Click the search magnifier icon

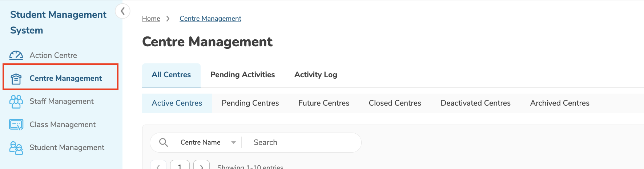(x=164, y=142)
